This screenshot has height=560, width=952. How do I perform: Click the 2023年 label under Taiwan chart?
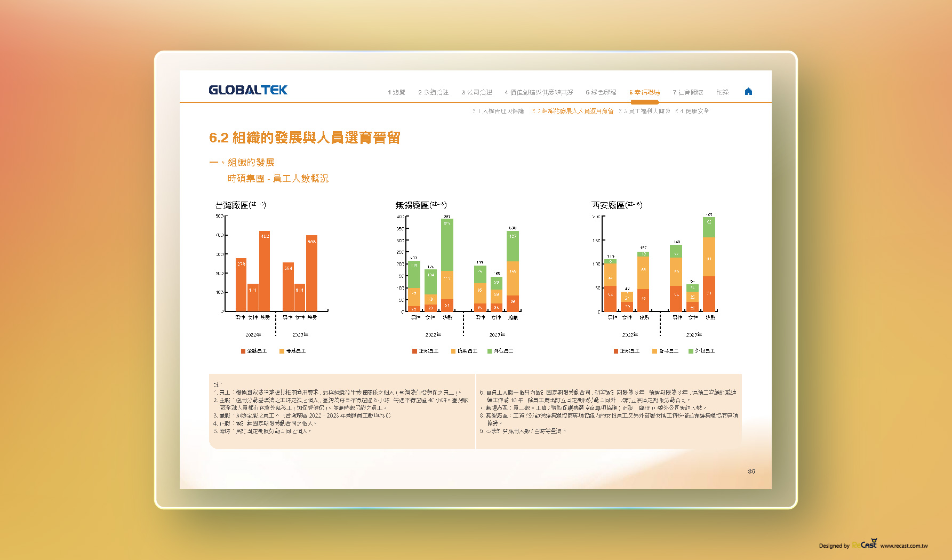300,335
